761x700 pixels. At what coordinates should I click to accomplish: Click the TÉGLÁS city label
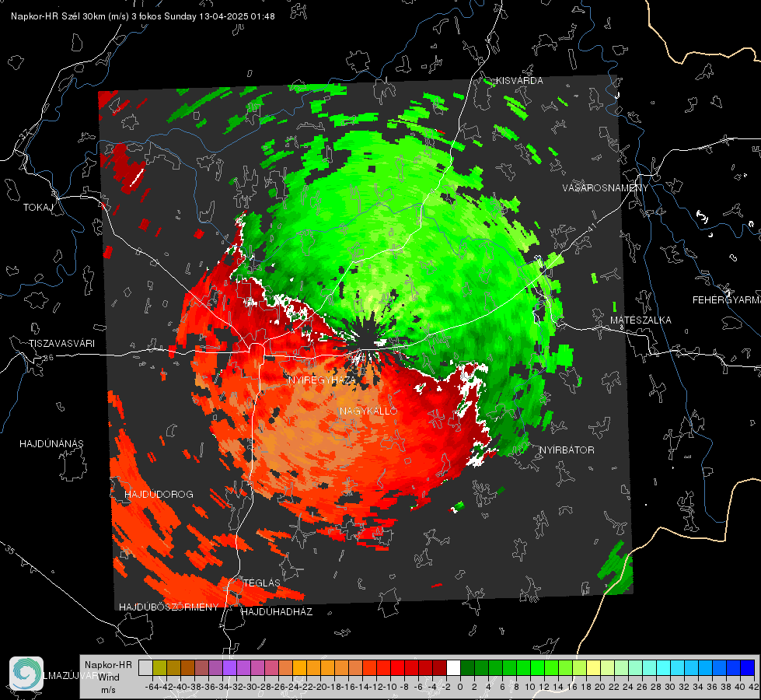(x=262, y=583)
